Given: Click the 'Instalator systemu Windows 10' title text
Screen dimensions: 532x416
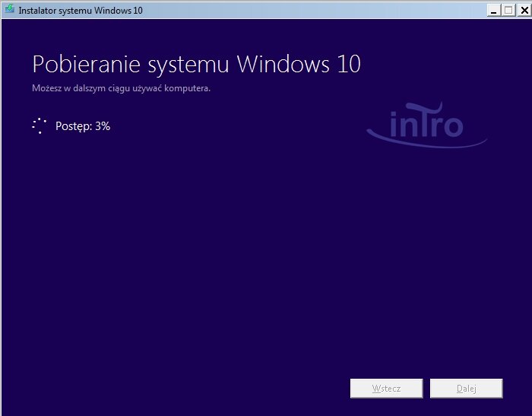Looking at the screenshot, I should [x=81, y=11].
